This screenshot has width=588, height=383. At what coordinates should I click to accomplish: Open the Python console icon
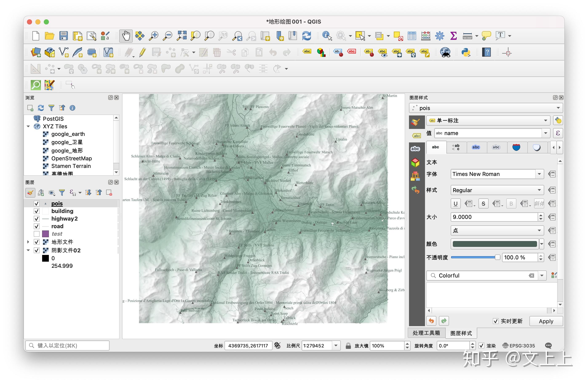click(x=466, y=52)
